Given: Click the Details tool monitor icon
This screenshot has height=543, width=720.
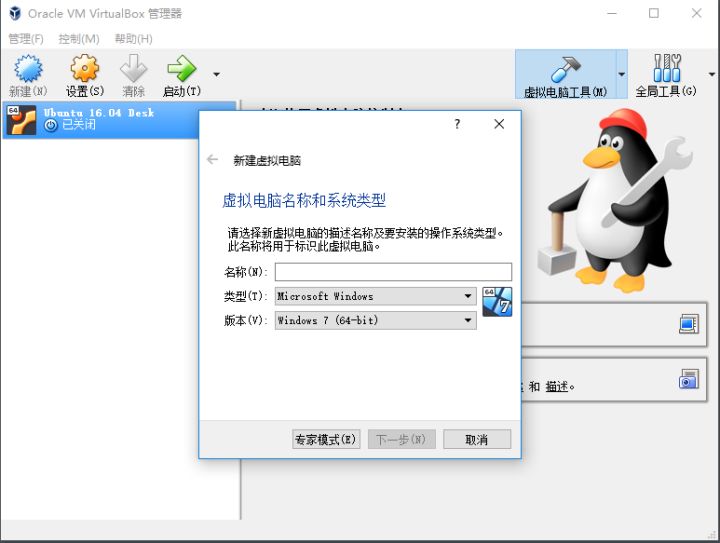Looking at the screenshot, I should click(689, 324).
